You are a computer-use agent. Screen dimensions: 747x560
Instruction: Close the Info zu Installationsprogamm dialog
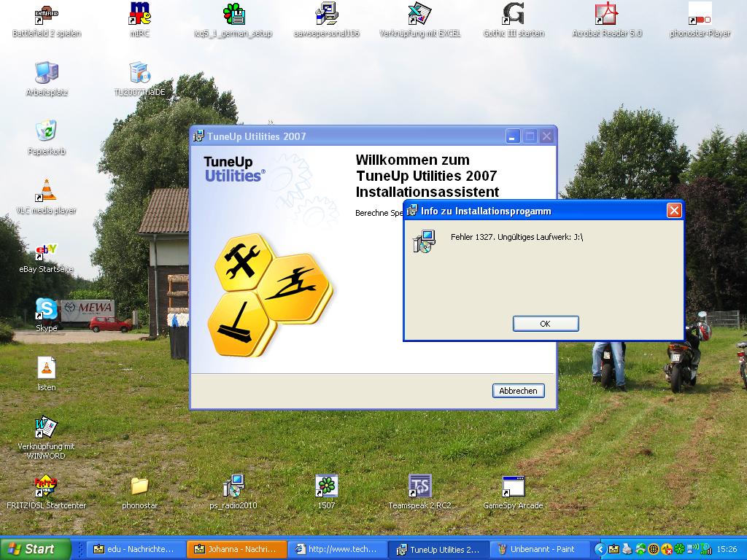(x=674, y=211)
